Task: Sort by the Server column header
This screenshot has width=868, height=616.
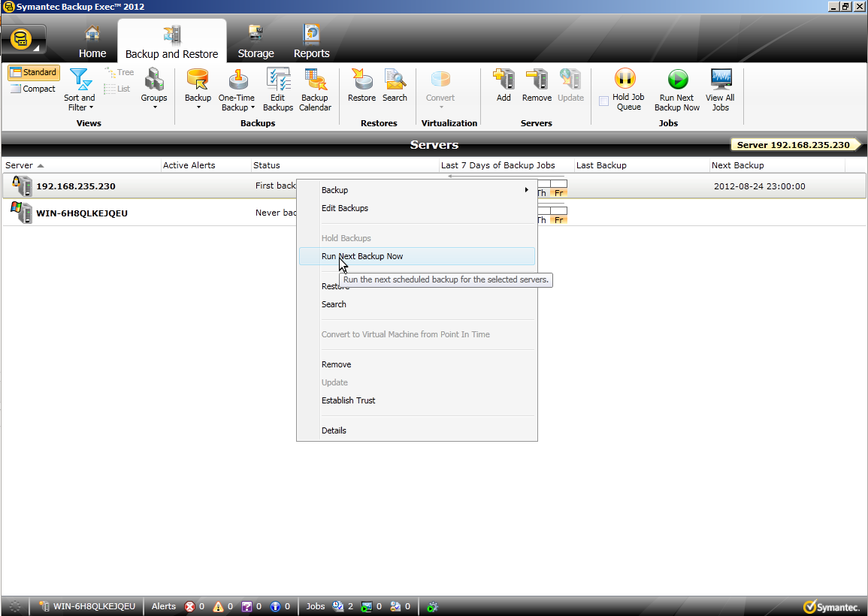Action: (20, 165)
